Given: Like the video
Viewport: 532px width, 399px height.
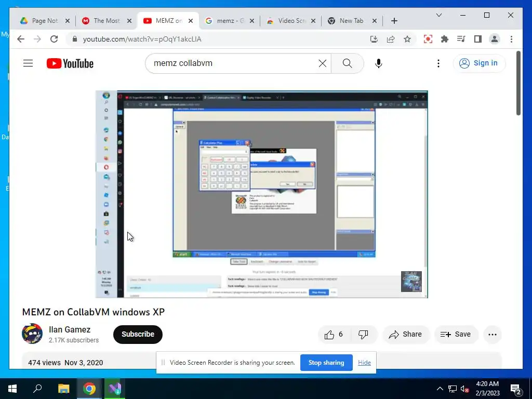Looking at the screenshot, I should point(334,335).
